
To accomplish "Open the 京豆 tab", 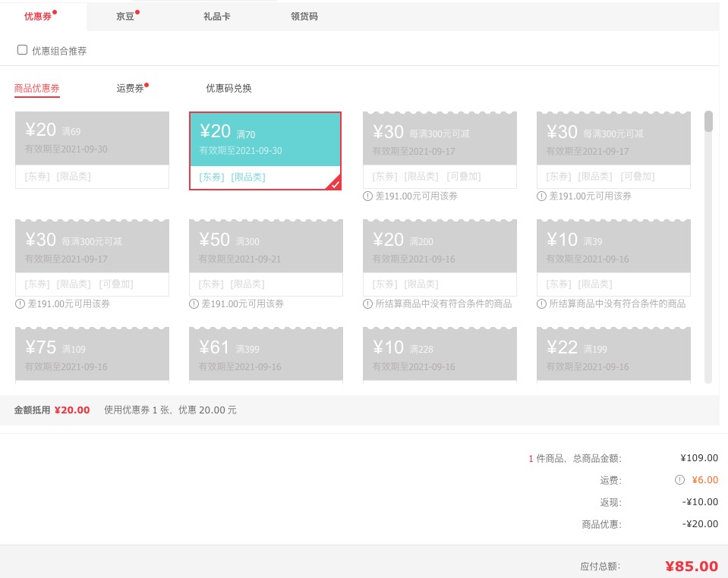I will coord(125,16).
